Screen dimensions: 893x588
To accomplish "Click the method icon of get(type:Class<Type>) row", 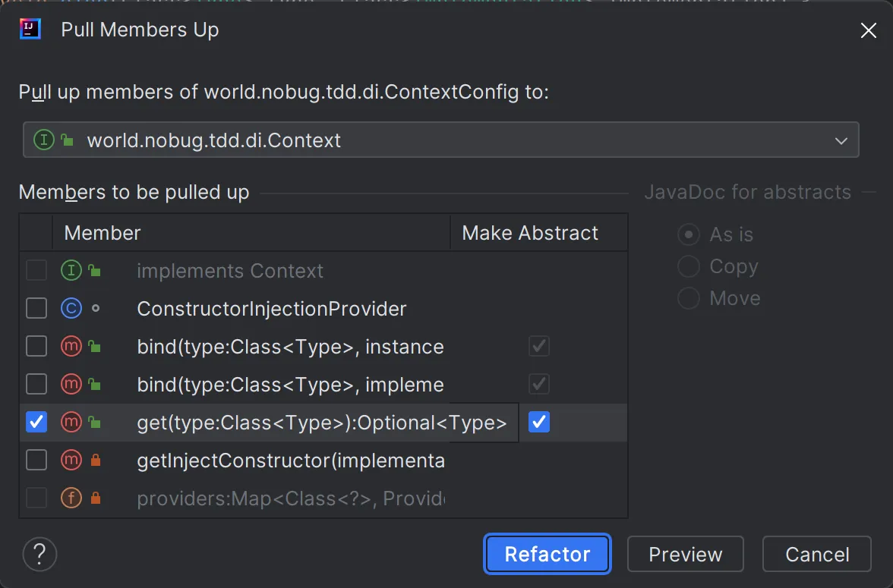I will point(71,423).
